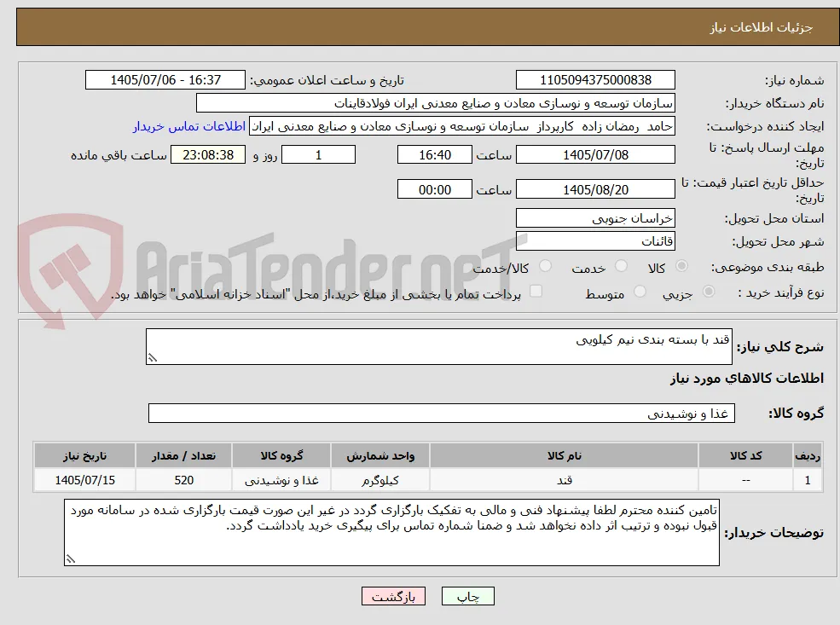
Task: Select the کالا/خدمت radio button
Action: 545,266
